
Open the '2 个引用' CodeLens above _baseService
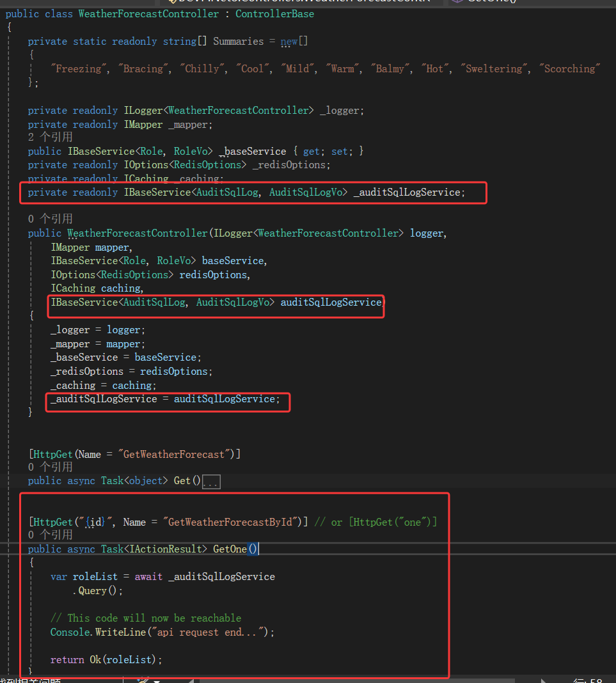pos(50,137)
